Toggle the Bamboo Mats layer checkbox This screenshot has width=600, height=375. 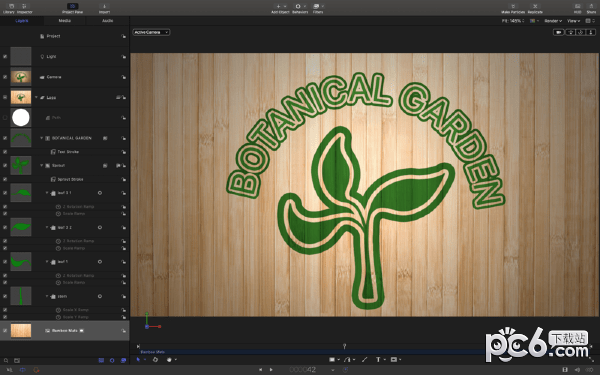[x=5, y=330]
